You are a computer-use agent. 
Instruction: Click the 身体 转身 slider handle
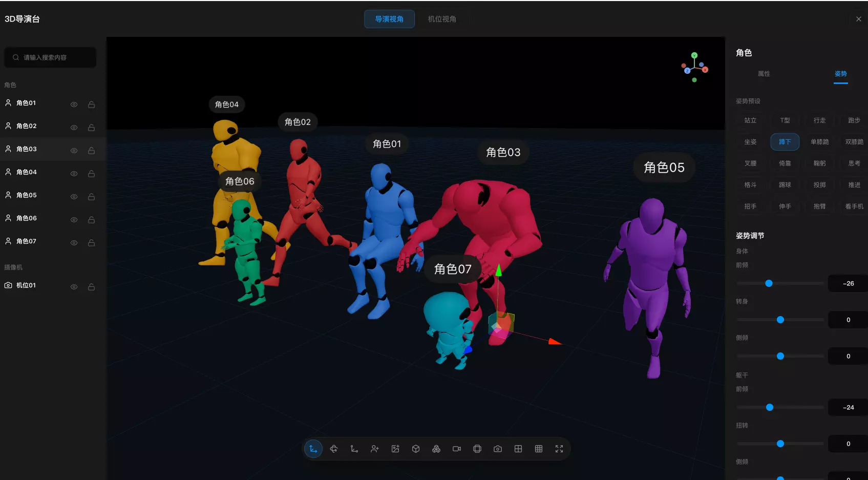click(x=780, y=320)
